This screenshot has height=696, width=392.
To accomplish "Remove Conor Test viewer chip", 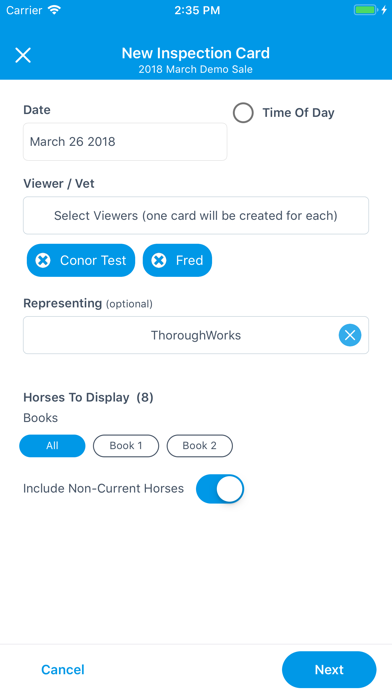I will (43, 261).
